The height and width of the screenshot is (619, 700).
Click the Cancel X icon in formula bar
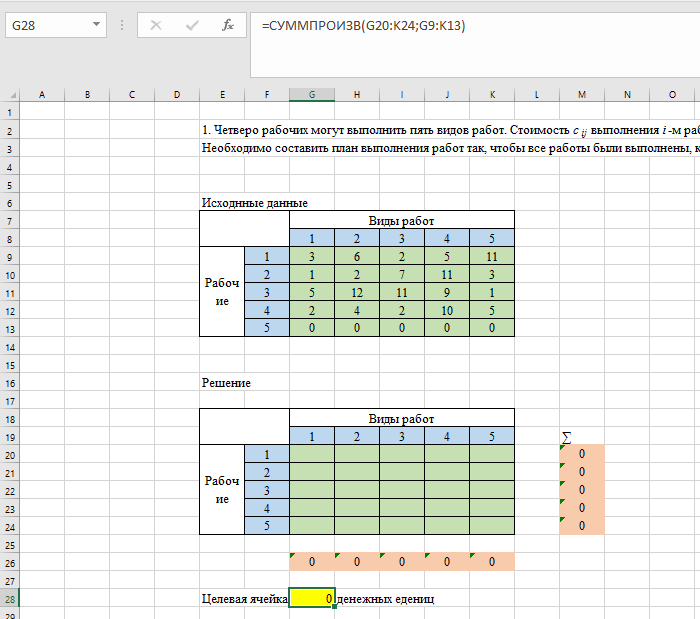pyautogui.click(x=156, y=25)
